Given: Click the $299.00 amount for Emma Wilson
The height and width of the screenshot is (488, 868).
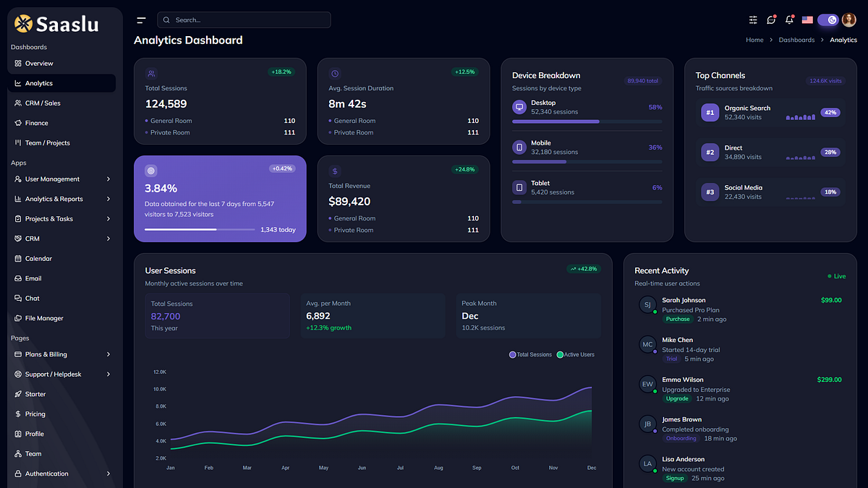Looking at the screenshot, I should tap(830, 380).
